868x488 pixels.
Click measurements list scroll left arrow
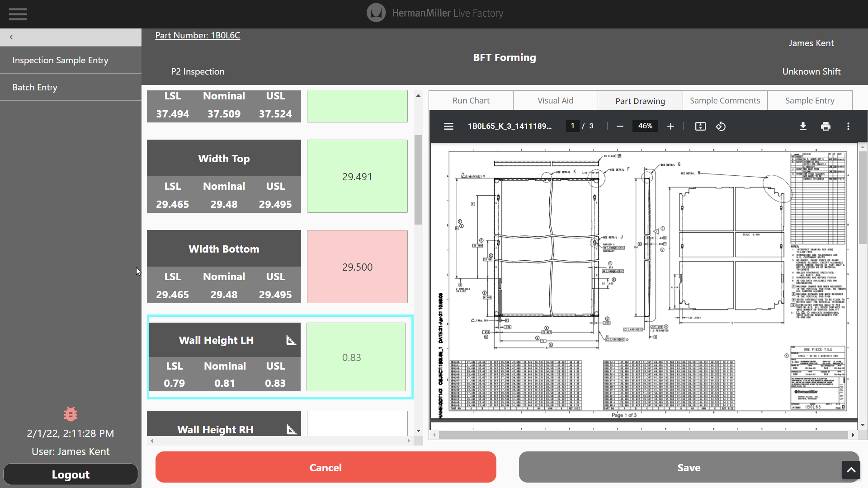151,441
